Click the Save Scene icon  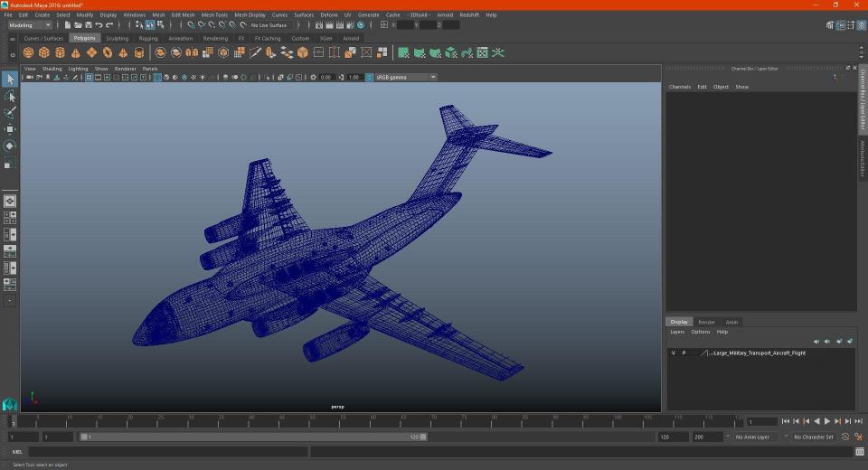88,25
